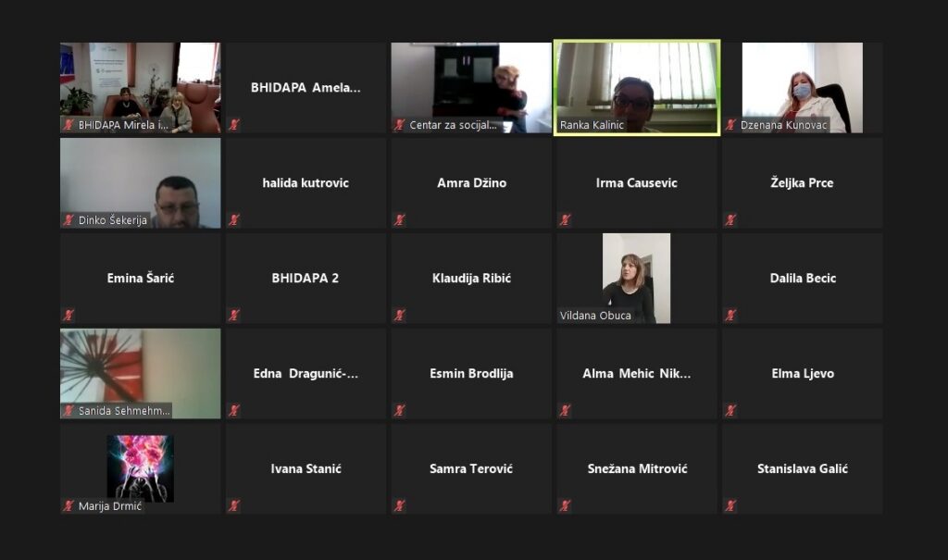The width and height of the screenshot is (948, 560).
Task: Click the Klaudija Ribić participant name
Action: [471, 279]
